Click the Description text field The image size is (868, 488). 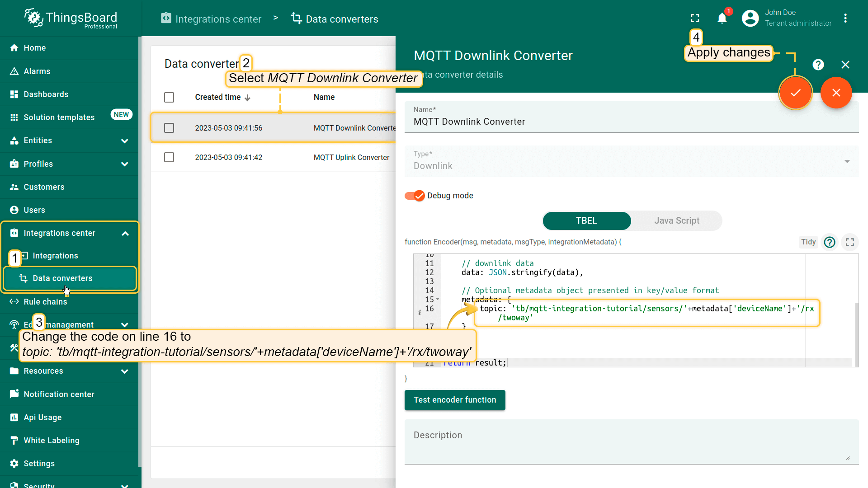[x=631, y=441]
